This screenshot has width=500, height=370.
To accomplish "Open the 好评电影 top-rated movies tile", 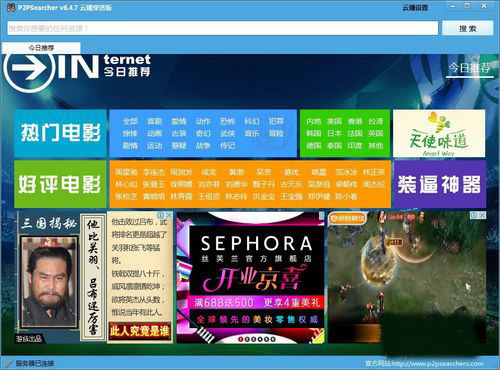I will [60, 184].
